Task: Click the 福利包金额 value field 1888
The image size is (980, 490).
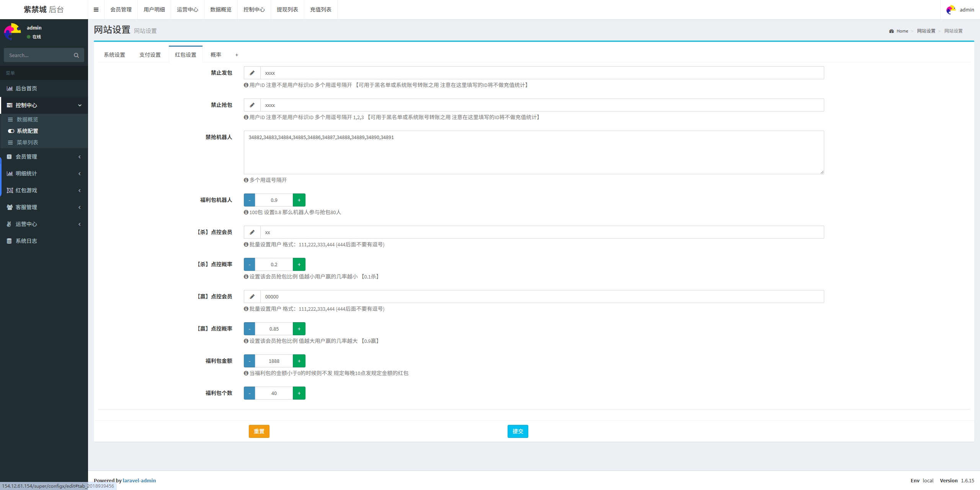Action: (x=274, y=361)
